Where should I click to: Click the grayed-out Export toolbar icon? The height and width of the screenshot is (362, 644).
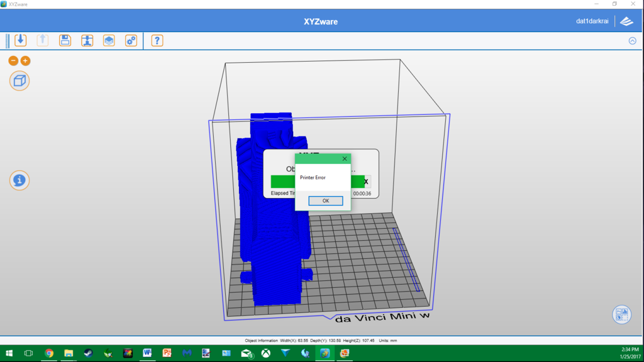43,40
